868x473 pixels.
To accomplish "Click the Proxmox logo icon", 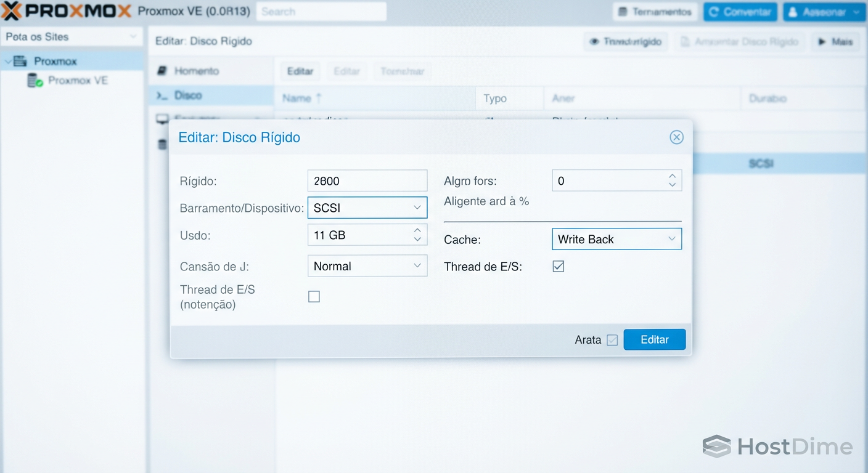I will (12, 11).
